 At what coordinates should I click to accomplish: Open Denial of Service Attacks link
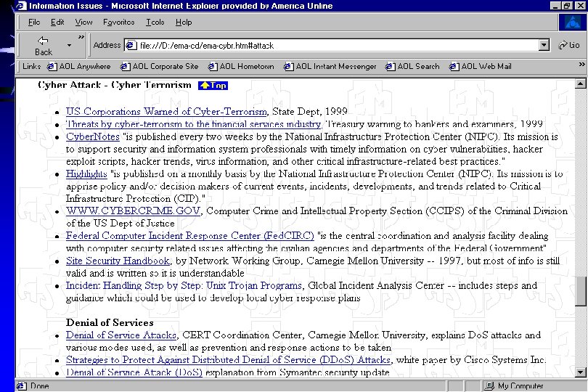(121, 335)
